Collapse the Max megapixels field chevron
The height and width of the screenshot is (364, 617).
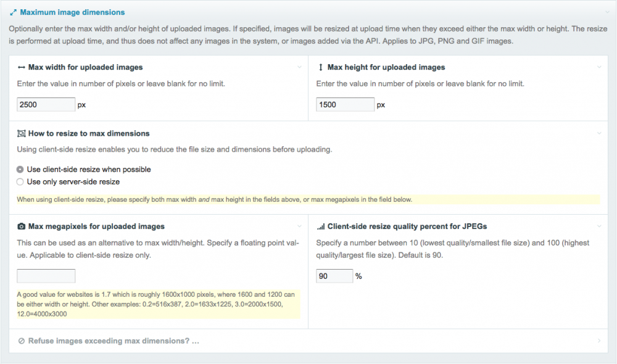tap(299, 226)
